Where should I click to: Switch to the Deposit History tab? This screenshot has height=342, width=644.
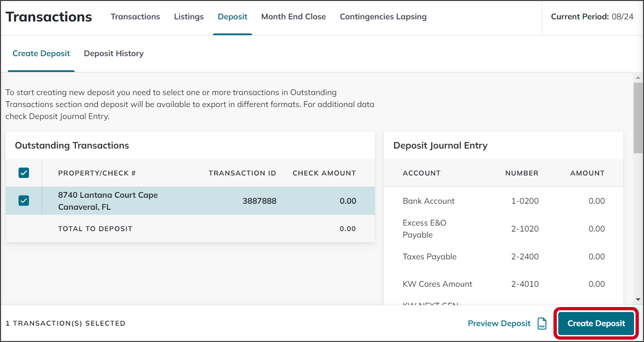[x=114, y=54]
